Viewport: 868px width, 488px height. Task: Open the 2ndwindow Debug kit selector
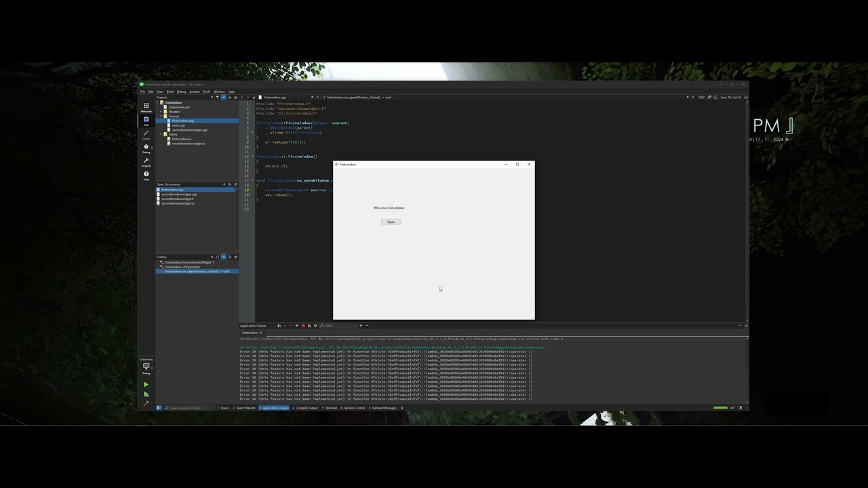tap(146, 366)
